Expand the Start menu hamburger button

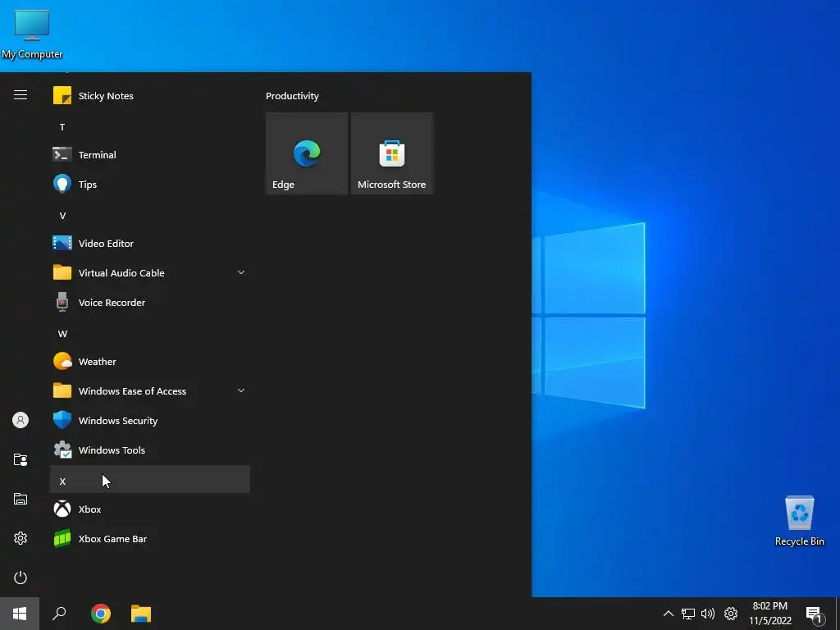21,95
